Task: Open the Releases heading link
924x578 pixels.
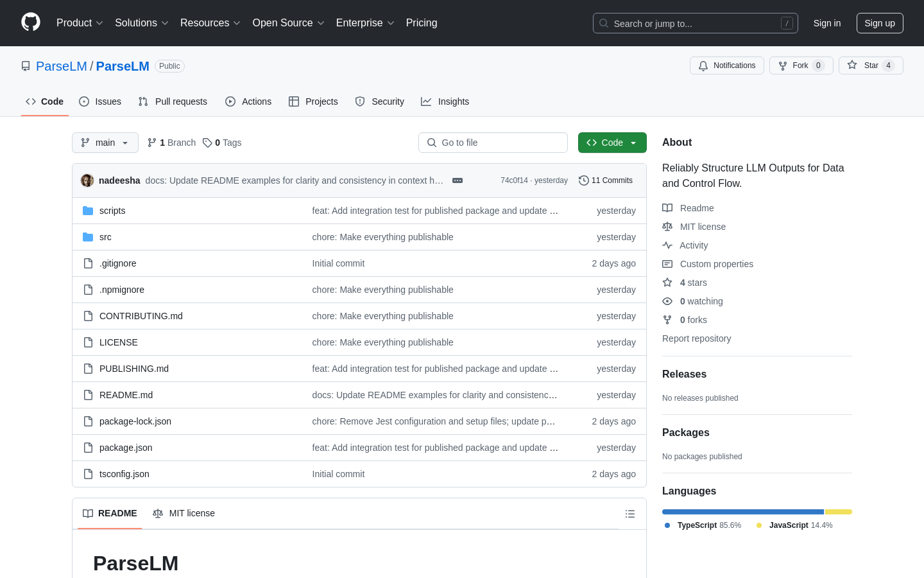Action: [684, 374]
